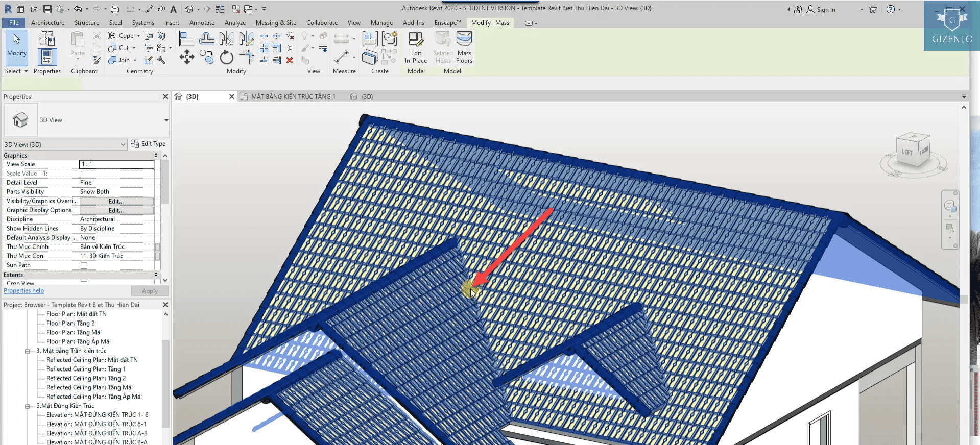Close the Project Browser panel

[x=165, y=305]
